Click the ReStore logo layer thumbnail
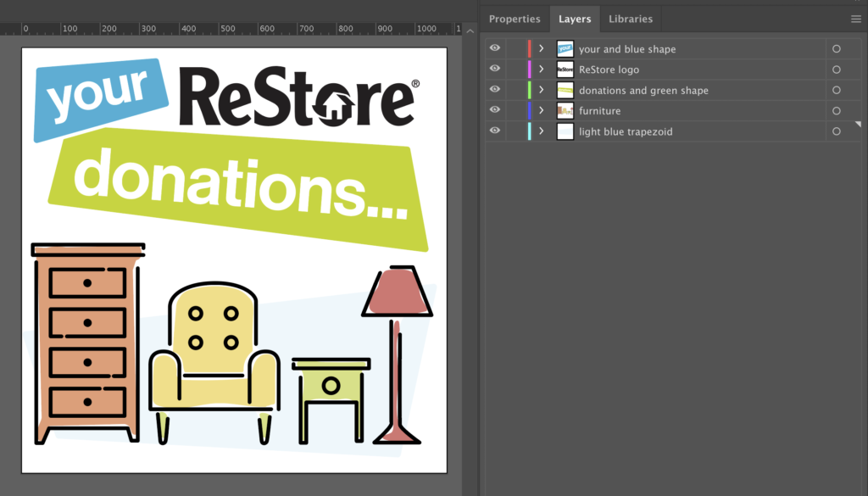Image resolution: width=868 pixels, height=496 pixels. click(565, 69)
